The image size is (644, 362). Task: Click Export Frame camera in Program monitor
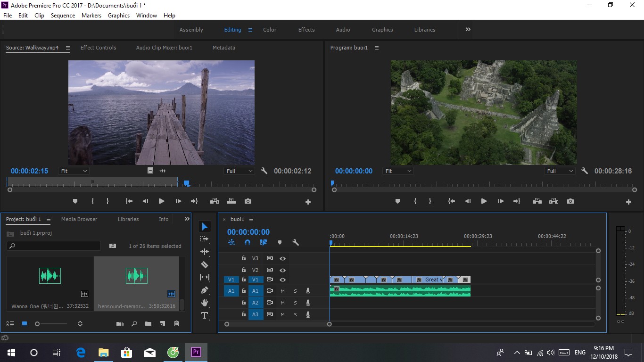coord(570,201)
